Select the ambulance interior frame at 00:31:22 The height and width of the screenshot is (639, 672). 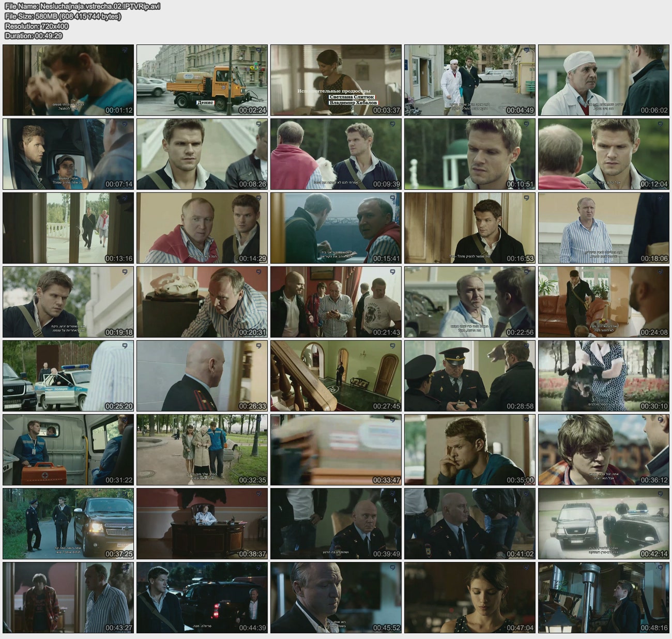click(x=68, y=450)
